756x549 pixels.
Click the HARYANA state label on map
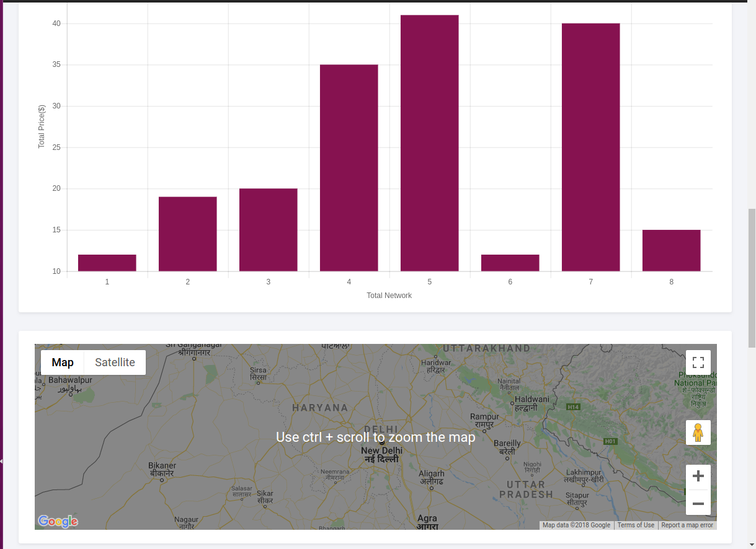click(x=320, y=408)
